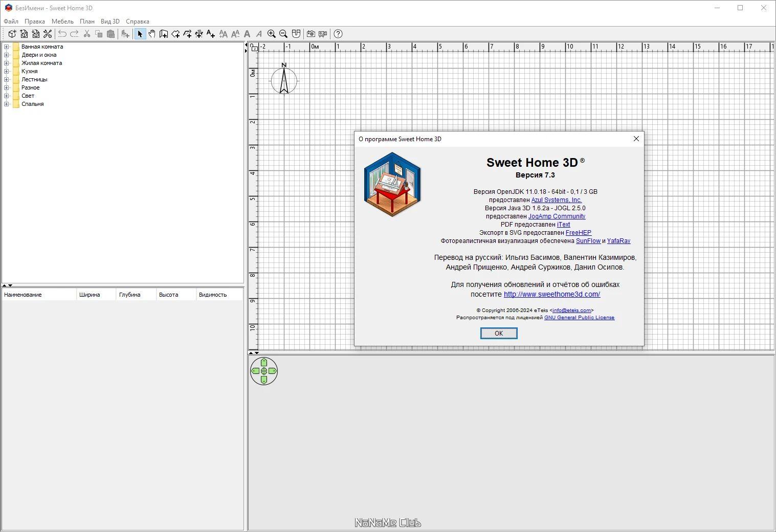Click the Zoom out magnifier icon
This screenshot has height=532, width=776.
point(283,34)
